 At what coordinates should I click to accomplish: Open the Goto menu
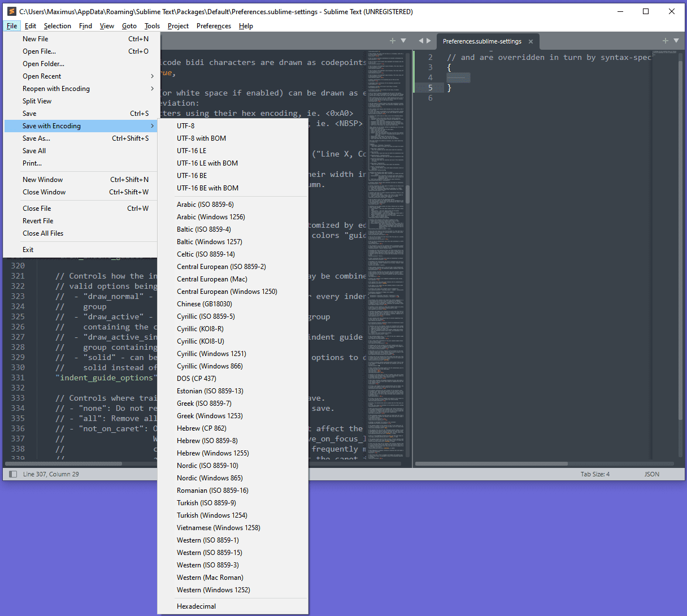click(x=129, y=26)
